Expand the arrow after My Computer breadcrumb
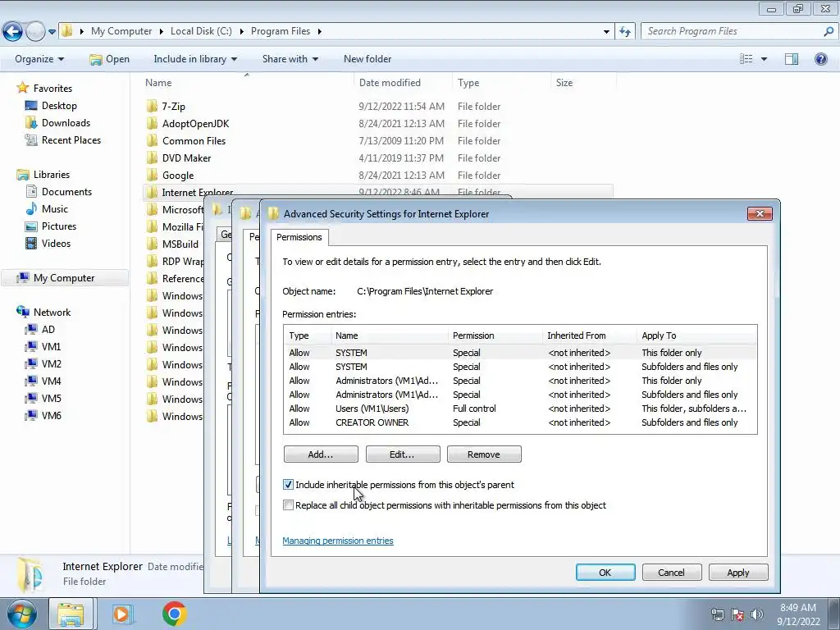 pos(161,31)
